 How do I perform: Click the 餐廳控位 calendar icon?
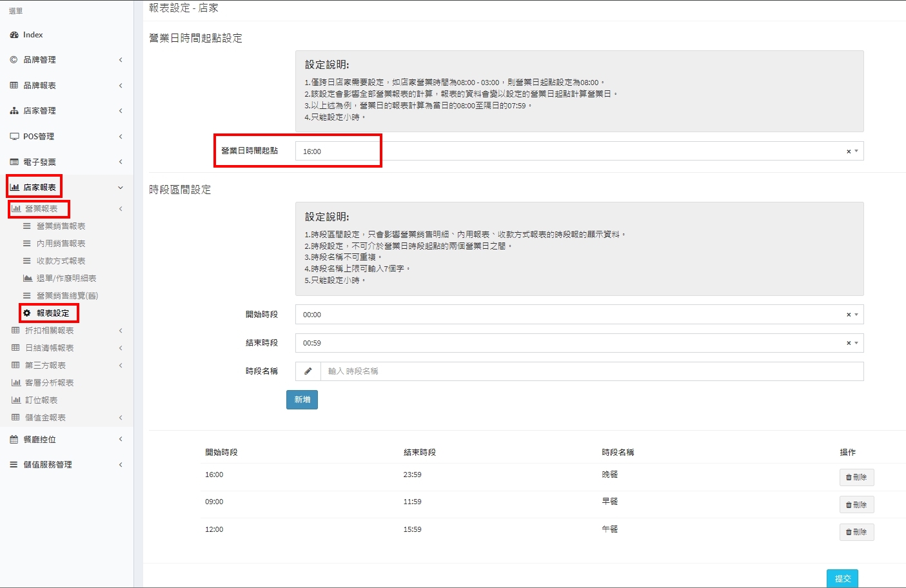pyautogui.click(x=14, y=440)
